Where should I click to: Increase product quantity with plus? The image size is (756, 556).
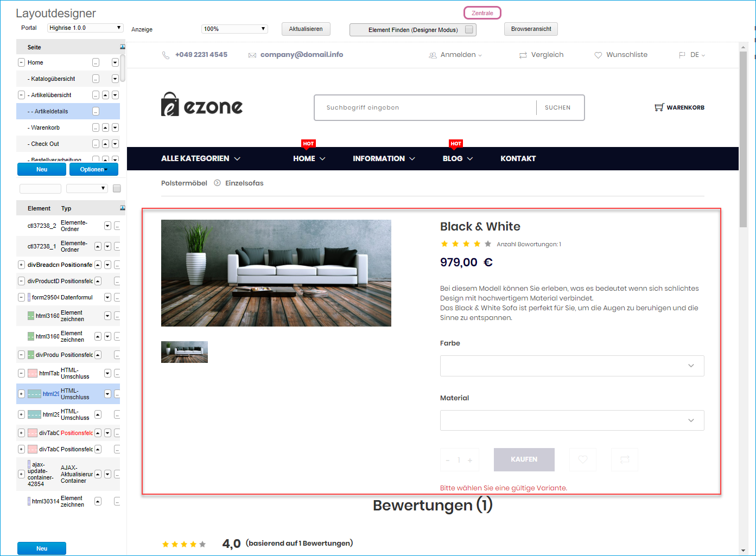(x=470, y=460)
